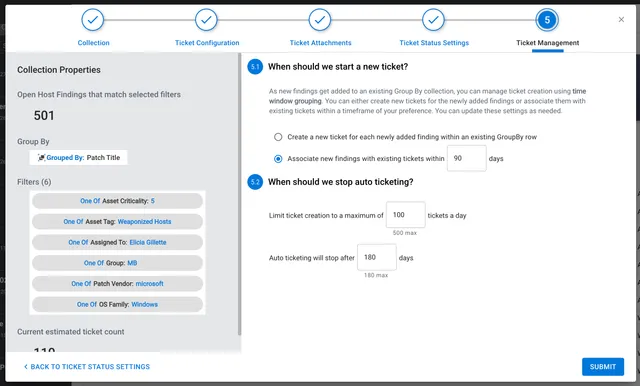Viewport: 640px width, 386px height.
Task: Click 'When should we start a new ticket?' heading
Action: (x=338, y=67)
